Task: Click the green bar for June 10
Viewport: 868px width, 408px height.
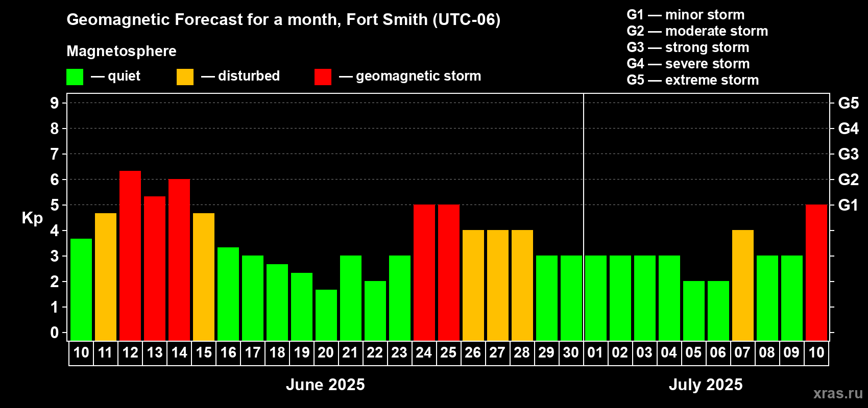Action: 81,290
